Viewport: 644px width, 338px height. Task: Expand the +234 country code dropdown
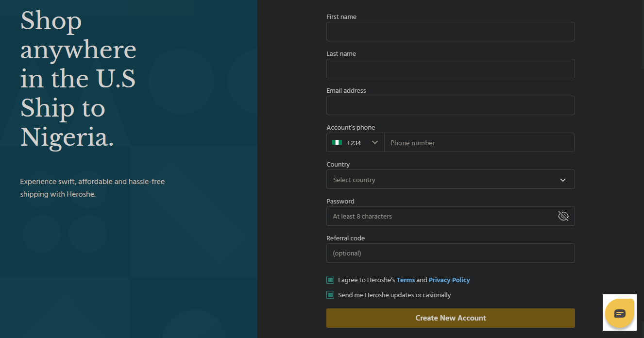click(x=356, y=143)
